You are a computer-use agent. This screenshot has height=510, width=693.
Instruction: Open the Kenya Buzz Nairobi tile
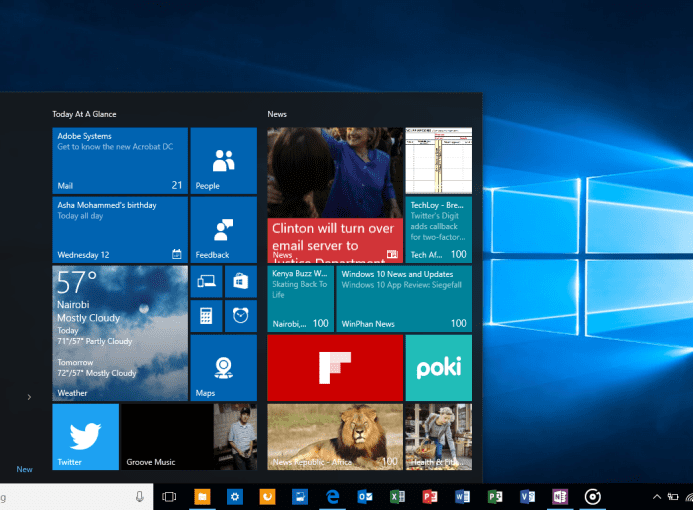301,299
